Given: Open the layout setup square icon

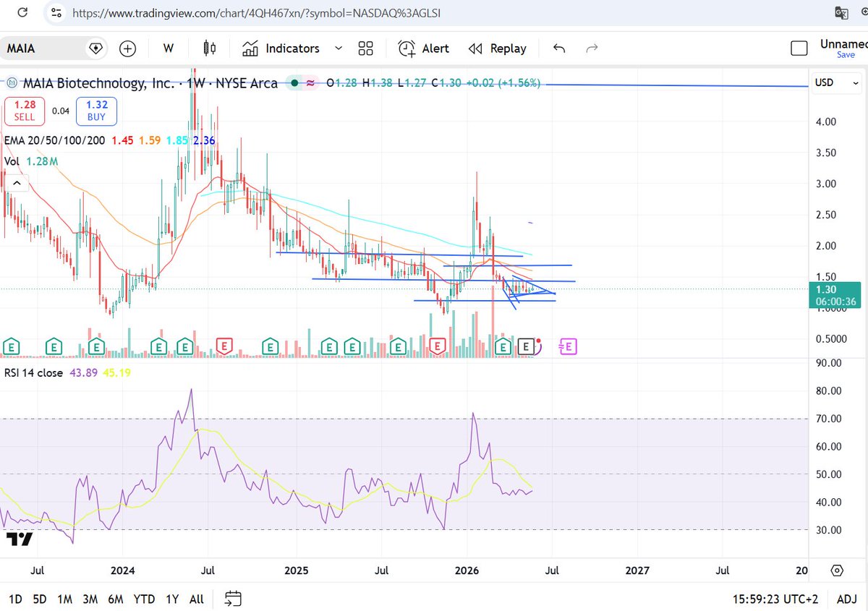Looking at the screenshot, I should coord(799,48).
